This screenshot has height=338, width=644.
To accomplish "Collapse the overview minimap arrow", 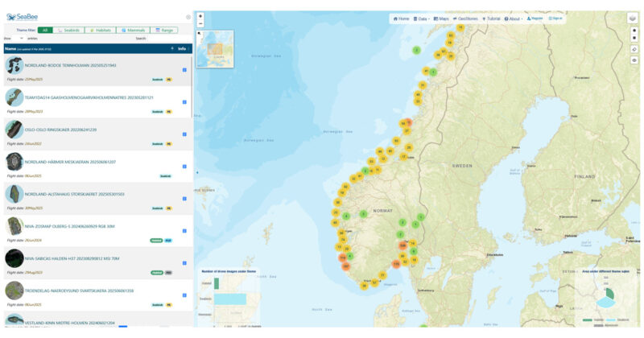I will tap(198, 34).
